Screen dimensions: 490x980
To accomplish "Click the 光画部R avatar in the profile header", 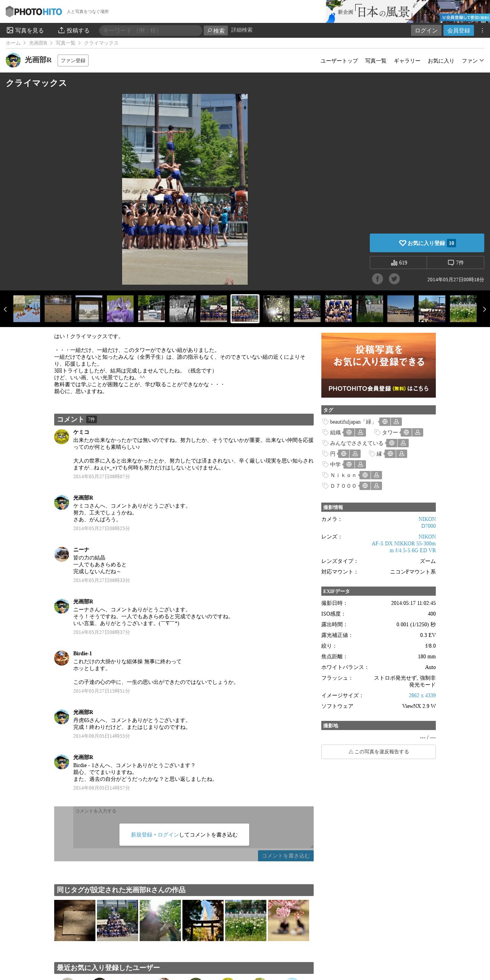I will (13, 60).
